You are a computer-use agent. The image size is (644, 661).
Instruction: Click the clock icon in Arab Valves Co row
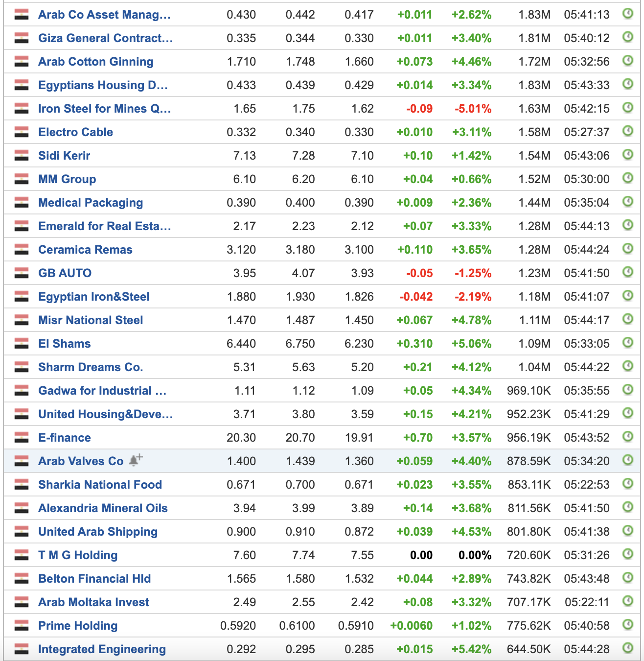(628, 460)
